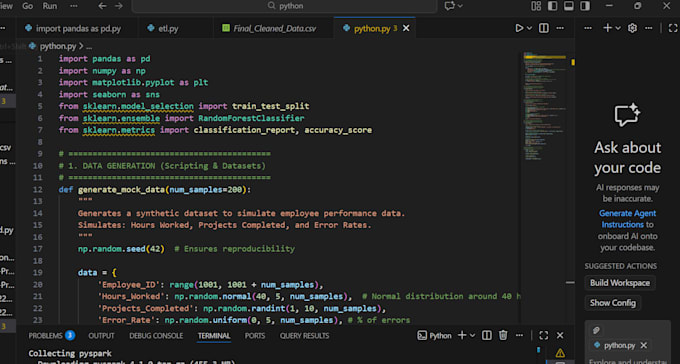Click the Generate Agent Instructions link
The height and width of the screenshot is (364, 680).
[627, 219]
